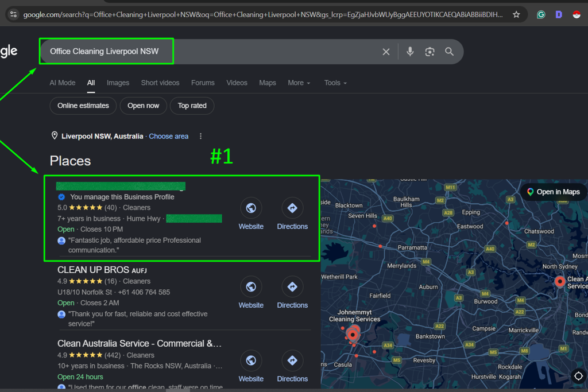
Task: Click the map's my location target icon
Action: pyautogui.click(x=579, y=376)
